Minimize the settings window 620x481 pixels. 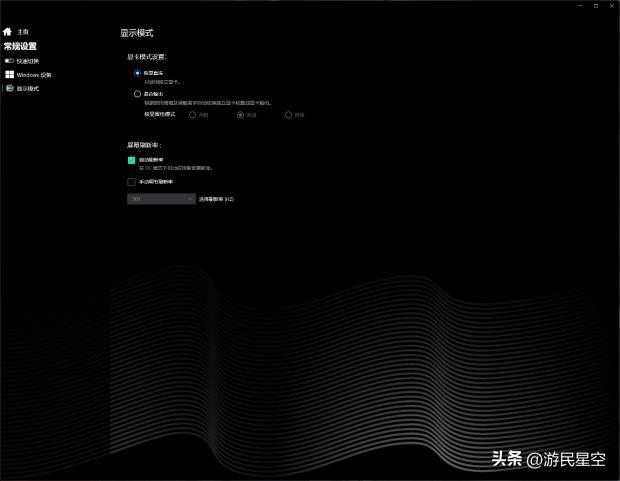580,6
